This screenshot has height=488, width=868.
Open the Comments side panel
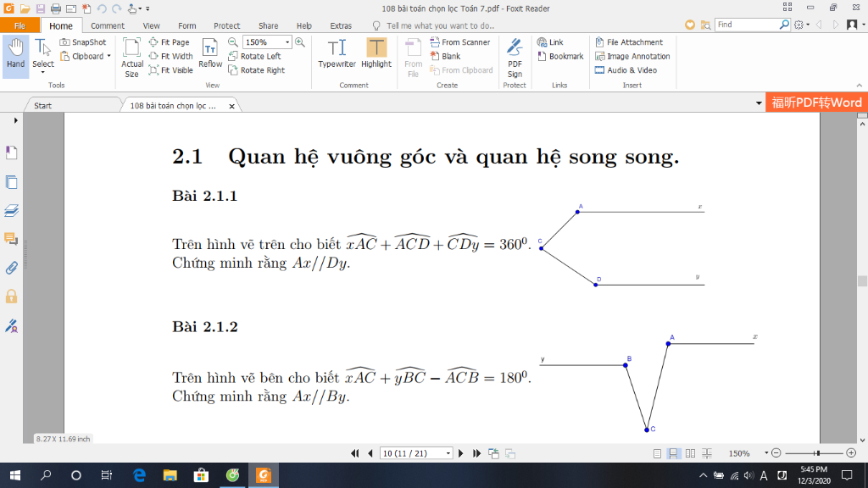click(11, 239)
